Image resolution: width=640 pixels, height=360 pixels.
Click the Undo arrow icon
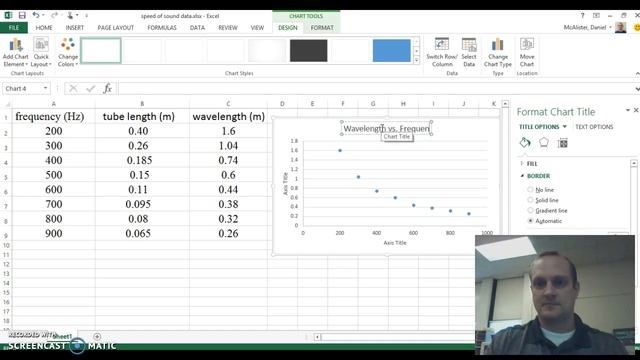(x=36, y=16)
